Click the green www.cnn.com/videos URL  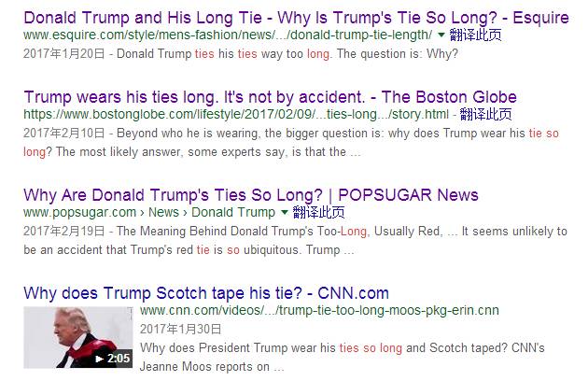tap(319, 310)
